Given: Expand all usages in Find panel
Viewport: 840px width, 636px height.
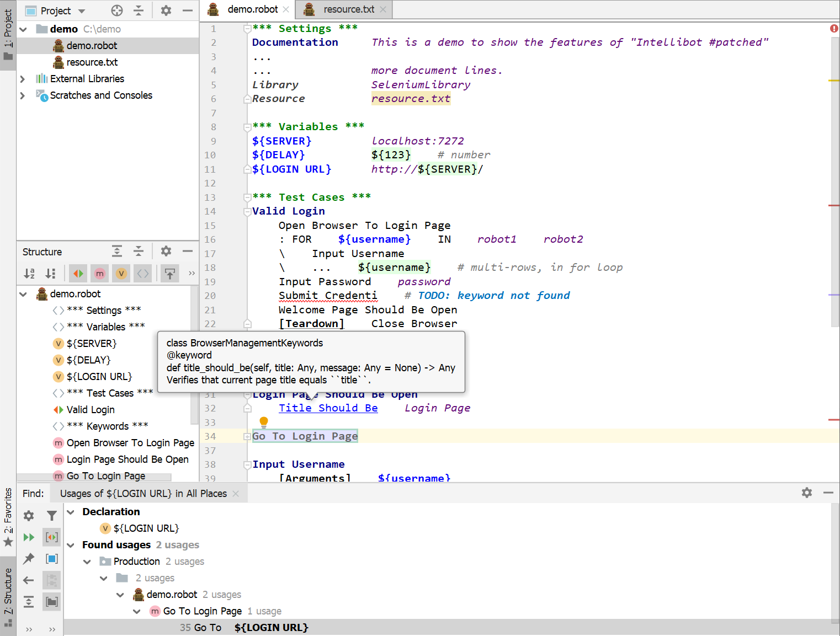Looking at the screenshot, I should tap(29, 602).
